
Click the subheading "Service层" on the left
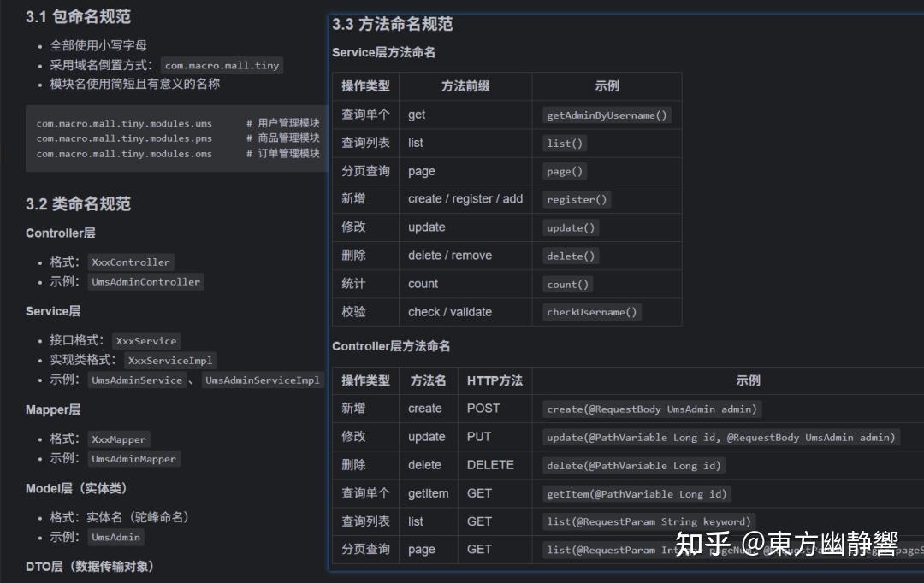click(x=53, y=311)
